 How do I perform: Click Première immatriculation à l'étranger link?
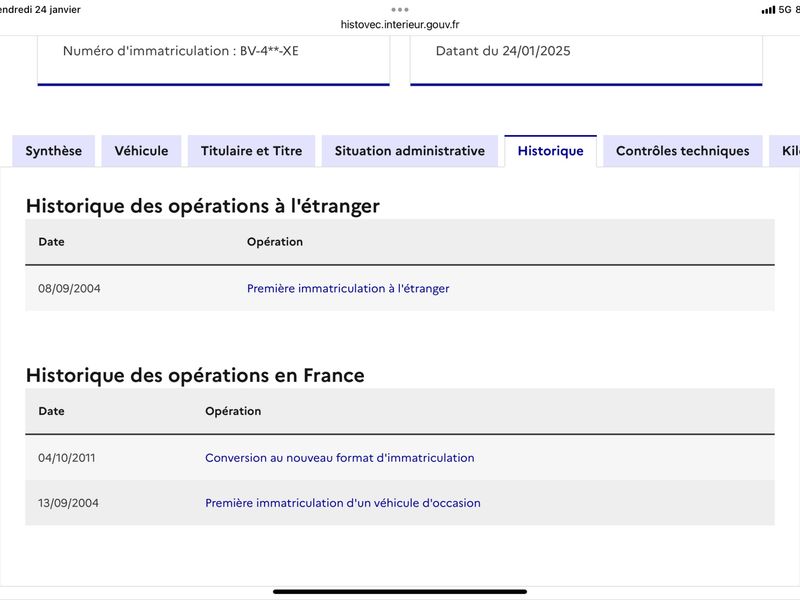coord(348,288)
